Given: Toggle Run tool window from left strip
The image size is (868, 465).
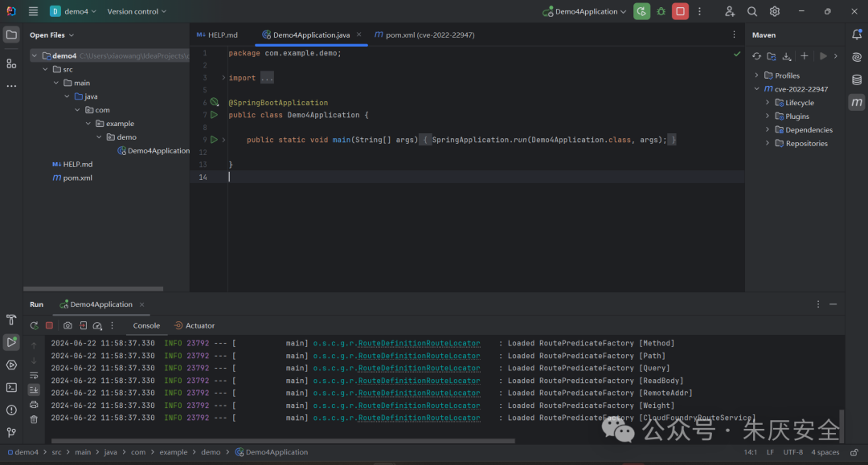Looking at the screenshot, I should [x=11, y=342].
